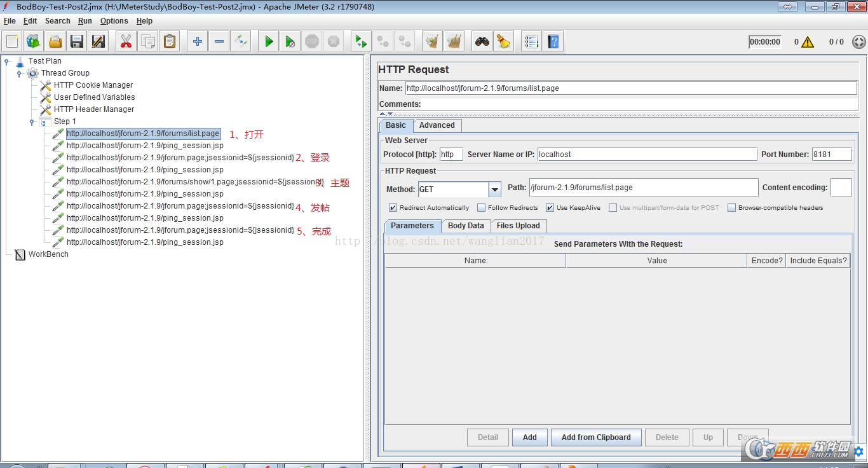Open the Help menu
The height and width of the screenshot is (468, 868).
coord(145,21)
